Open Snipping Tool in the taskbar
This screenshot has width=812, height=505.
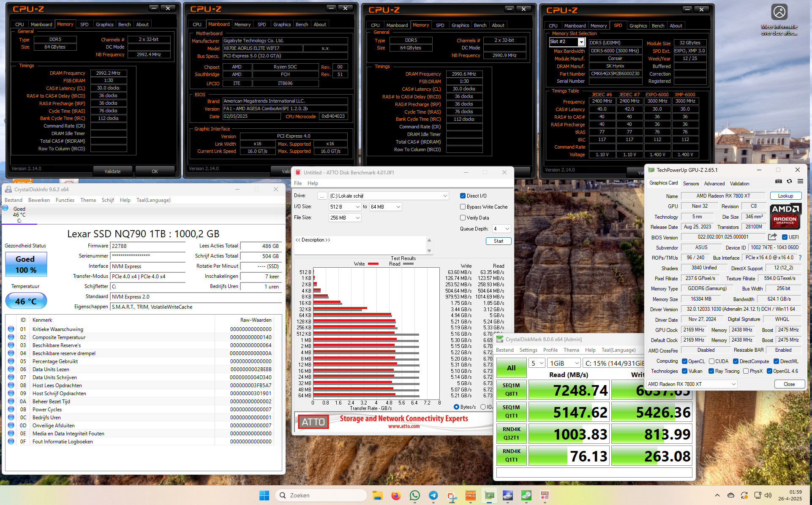coord(452,495)
